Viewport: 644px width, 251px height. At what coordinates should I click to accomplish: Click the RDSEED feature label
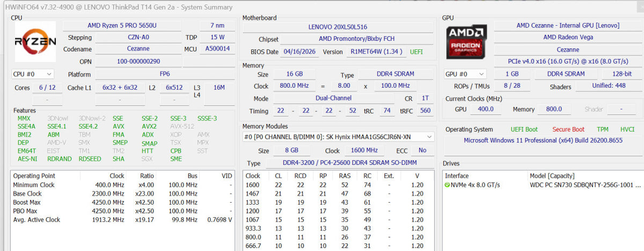coord(90,159)
